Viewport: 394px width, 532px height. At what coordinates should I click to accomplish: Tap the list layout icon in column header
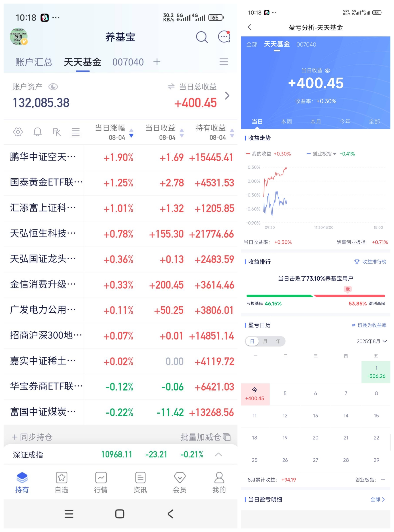pos(76,132)
